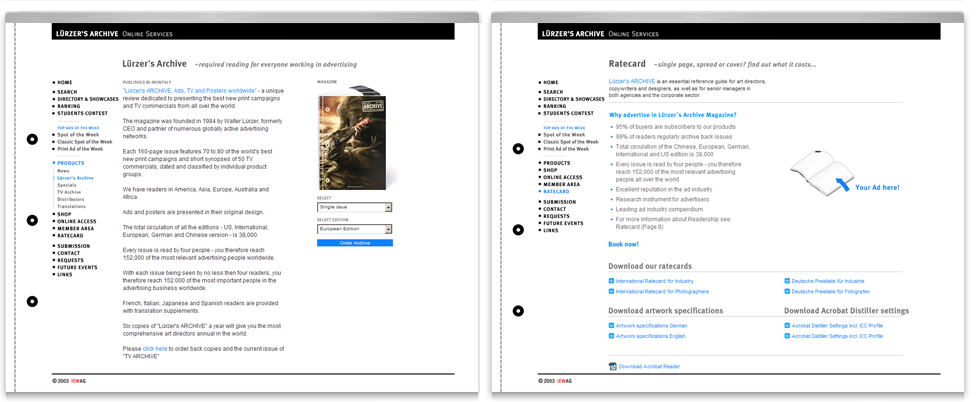
Task: Open RANKING in the Lürzer's Archive page menu
Action: coord(69,106)
